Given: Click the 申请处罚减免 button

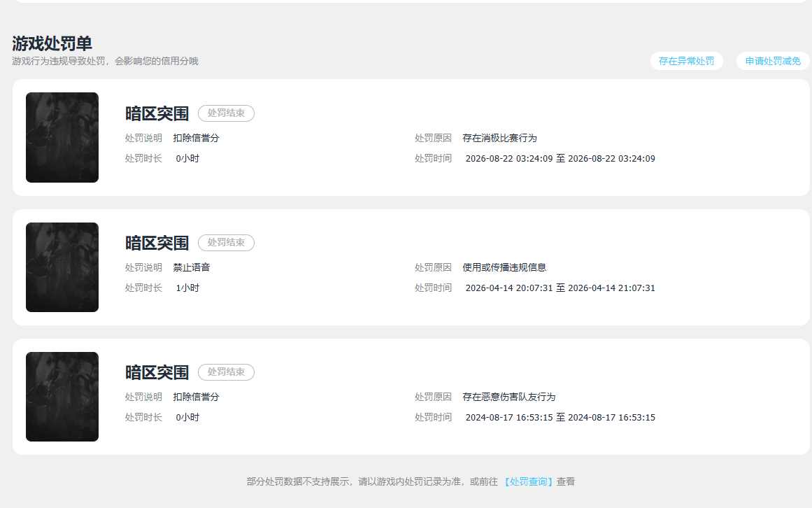Looking at the screenshot, I should (x=773, y=61).
